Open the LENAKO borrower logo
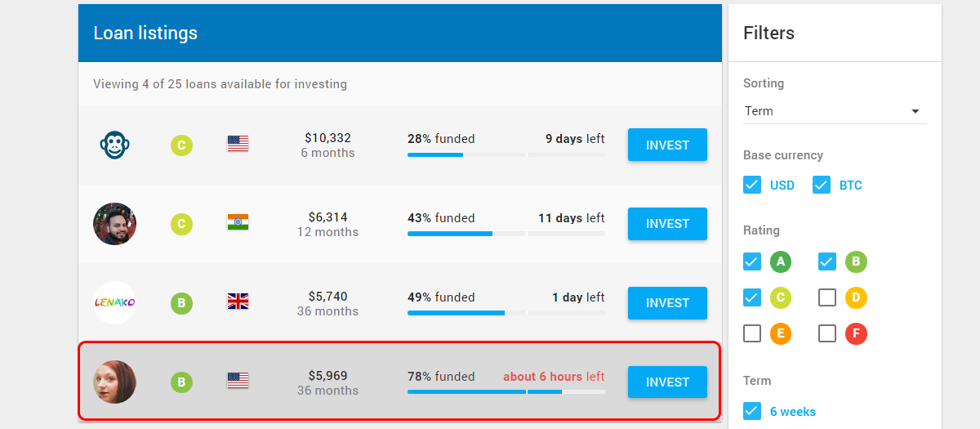Screen dimensions: 980x429 point(114,303)
